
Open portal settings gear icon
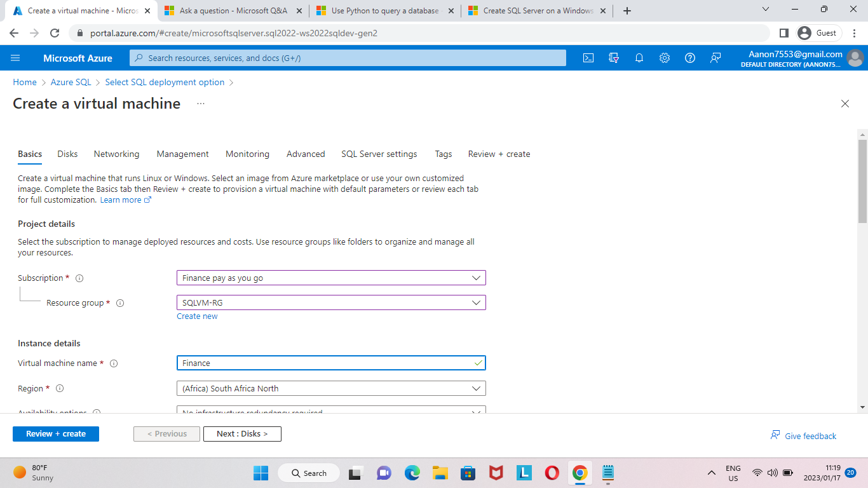click(665, 58)
